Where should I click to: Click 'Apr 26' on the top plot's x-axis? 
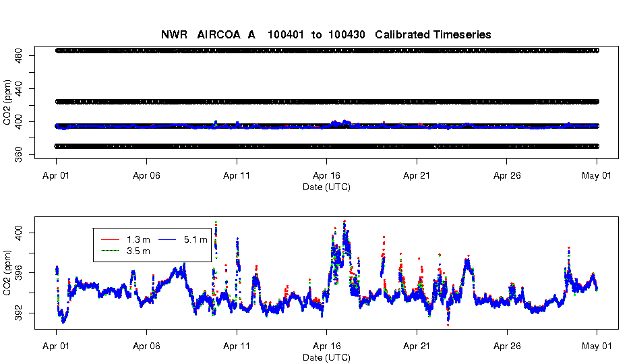[x=507, y=175]
